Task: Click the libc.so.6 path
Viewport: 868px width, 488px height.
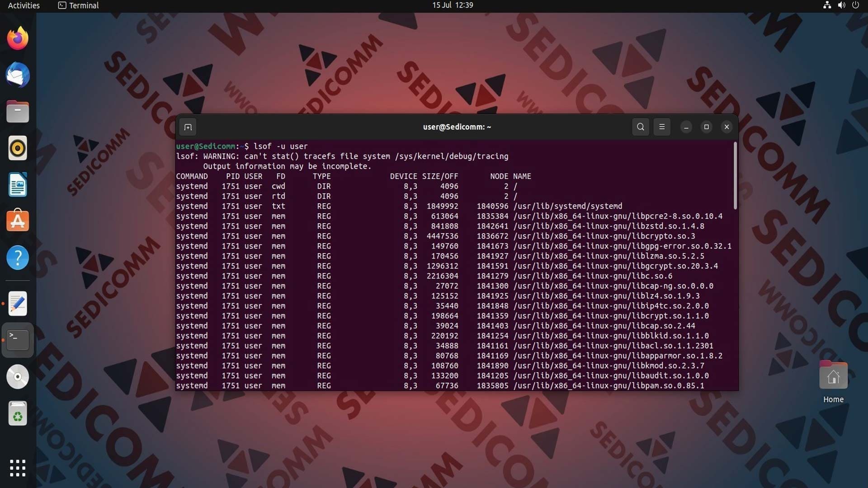Action: pos(593,276)
